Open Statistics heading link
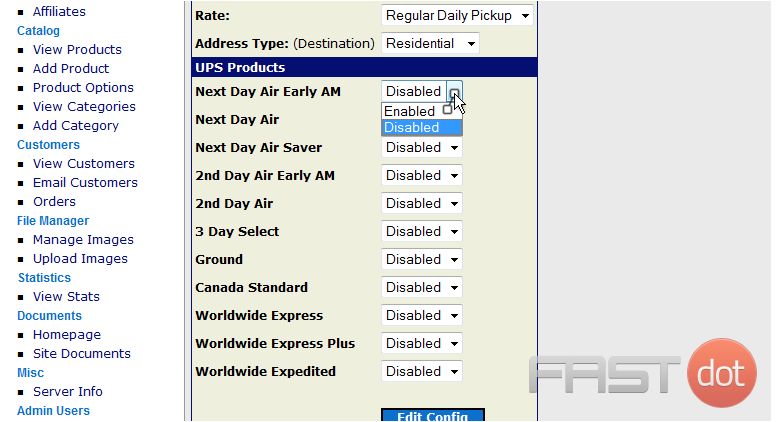 44,278
